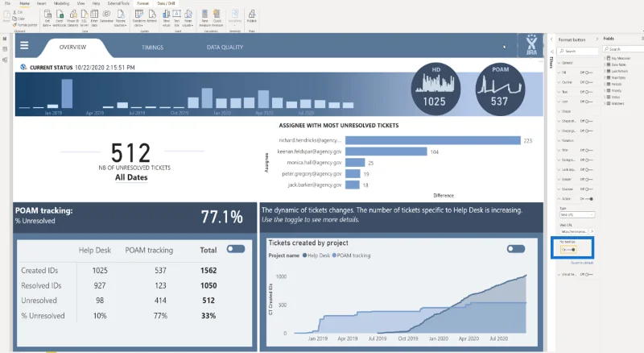Click the POAM 537 circle card
The height and width of the screenshot is (353, 644).
(x=500, y=89)
